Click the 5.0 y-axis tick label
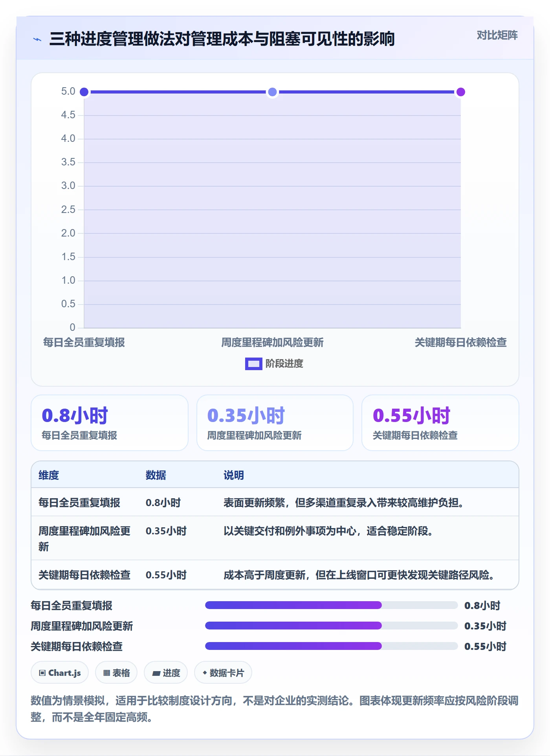The image size is (550, 756). point(68,92)
